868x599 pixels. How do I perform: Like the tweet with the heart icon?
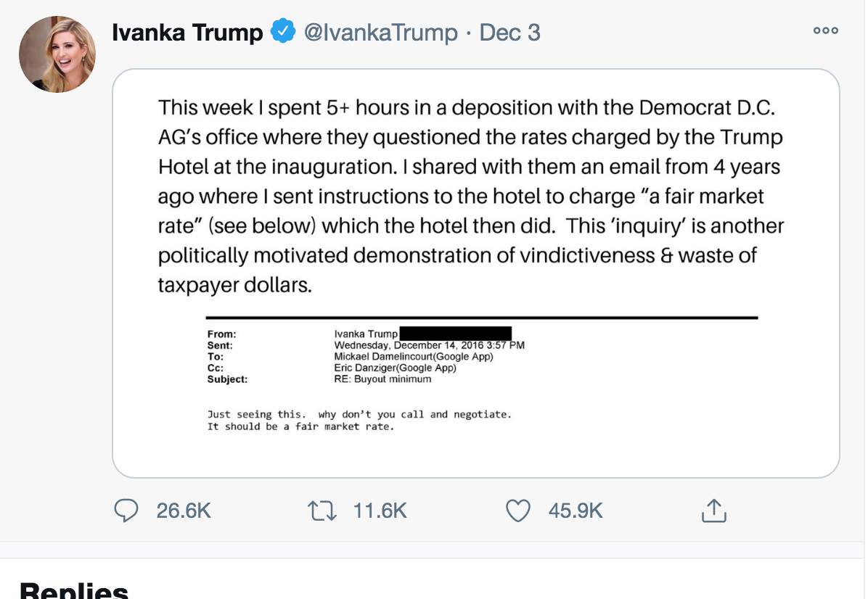(517, 511)
